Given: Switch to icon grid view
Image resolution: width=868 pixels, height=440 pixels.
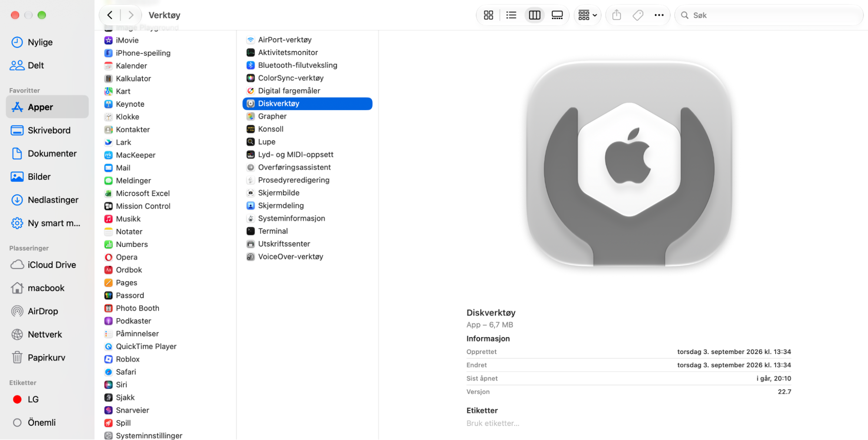Looking at the screenshot, I should tap(488, 15).
